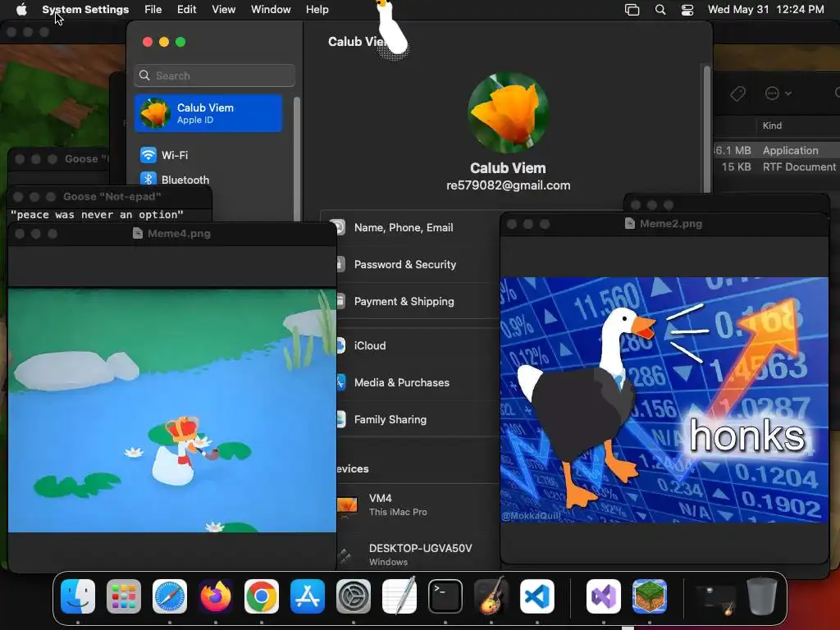Open Spotlight search in menu bar
Image resolution: width=840 pixels, height=630 pixels.
pos(660,10)
